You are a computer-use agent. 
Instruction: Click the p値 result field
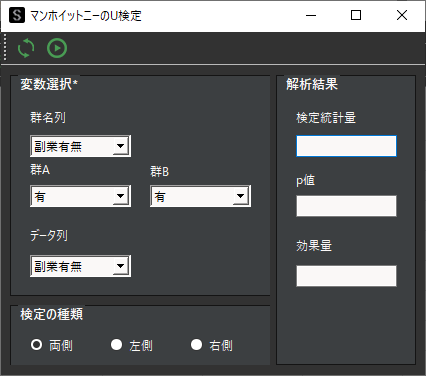346,206
